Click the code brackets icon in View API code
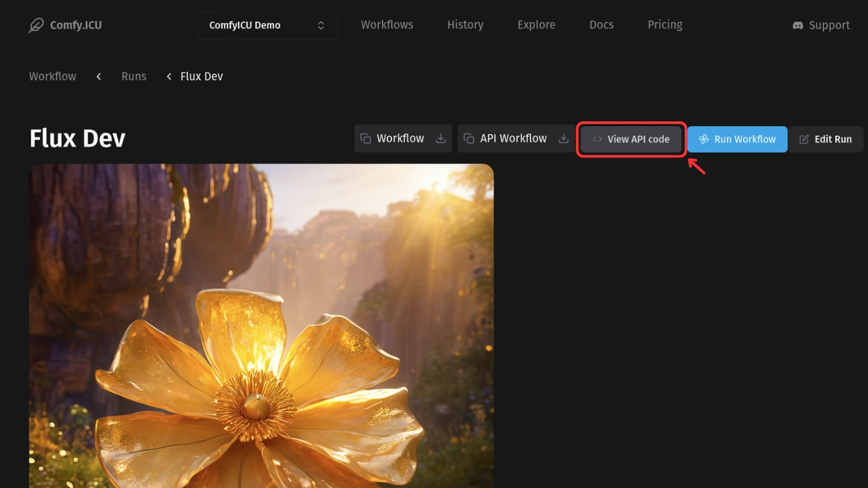 (x=597, y=139)
